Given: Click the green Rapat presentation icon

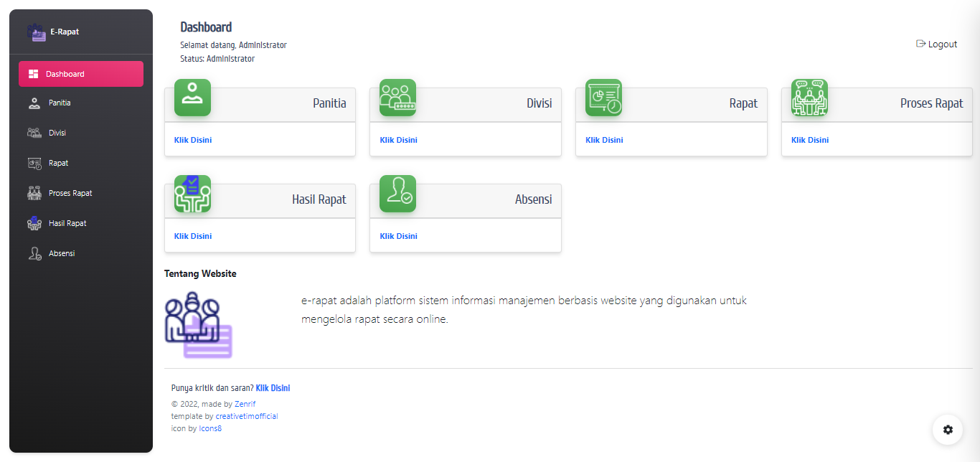Looking at the screenshot, I should point(603,98).
